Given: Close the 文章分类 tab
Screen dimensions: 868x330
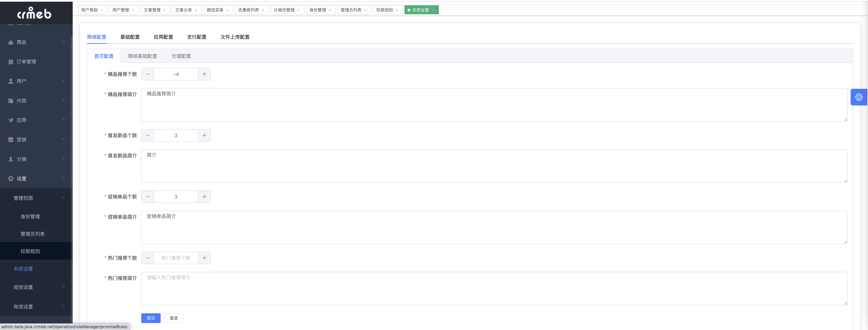Looking at the screenshot, I should point(196,10).
